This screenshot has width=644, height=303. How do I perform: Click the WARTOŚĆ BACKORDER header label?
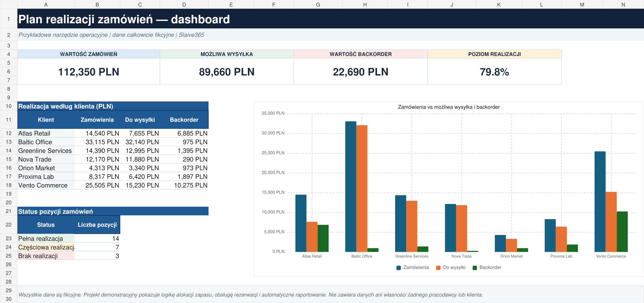(x=360, y=54)
